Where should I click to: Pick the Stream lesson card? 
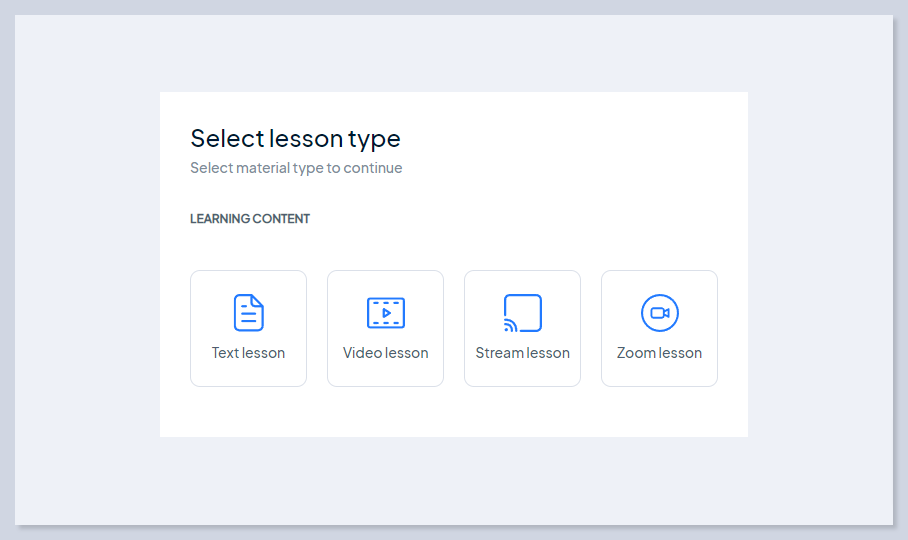(x=522, y=328)
